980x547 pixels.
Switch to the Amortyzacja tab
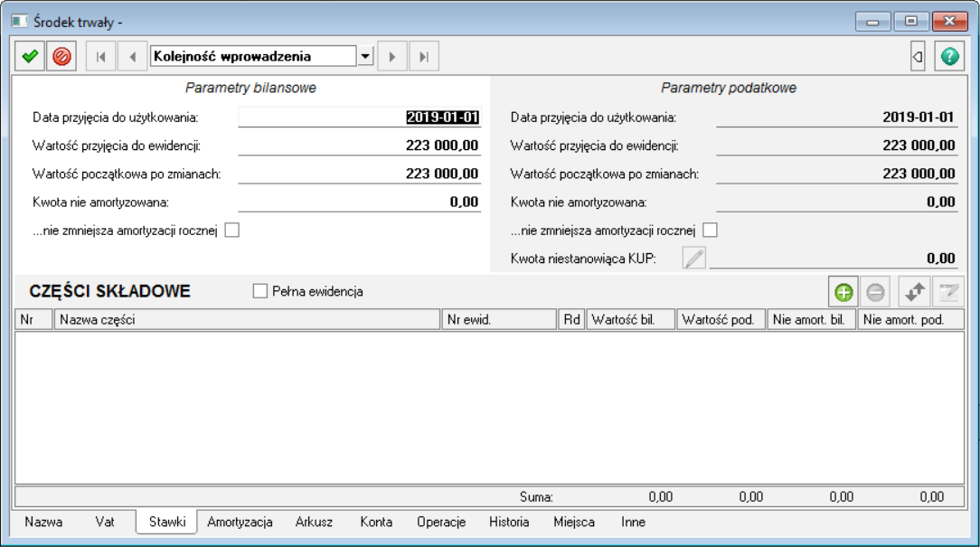[x=240, y=522]
